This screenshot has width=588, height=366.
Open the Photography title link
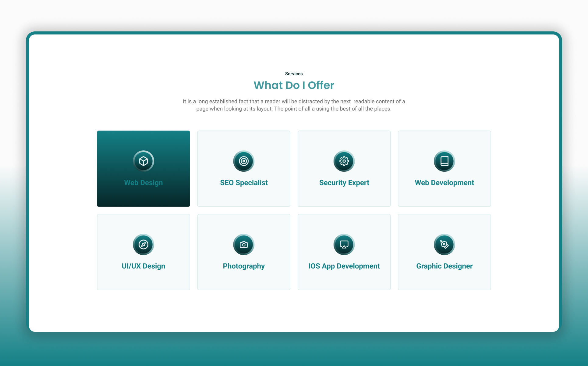pyautogui.click(x=244, y=266)
